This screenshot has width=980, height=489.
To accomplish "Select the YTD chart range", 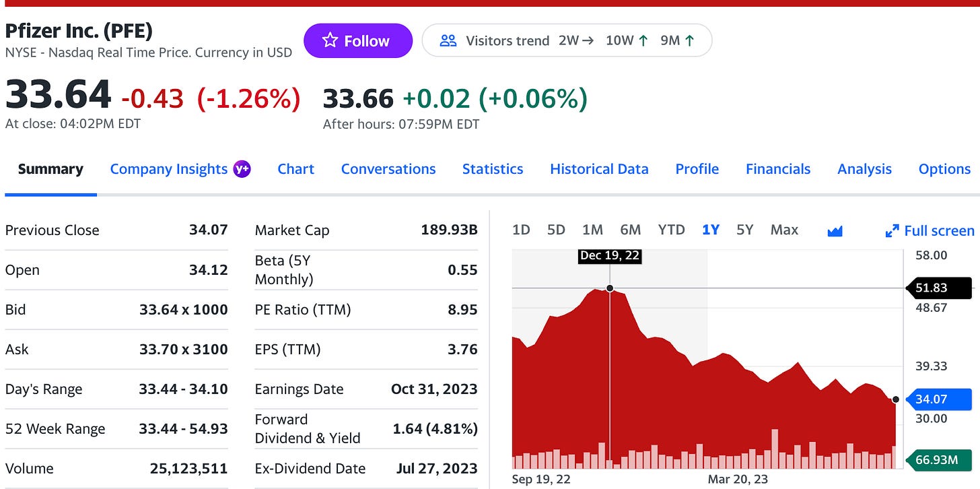I will pos(671,230).
